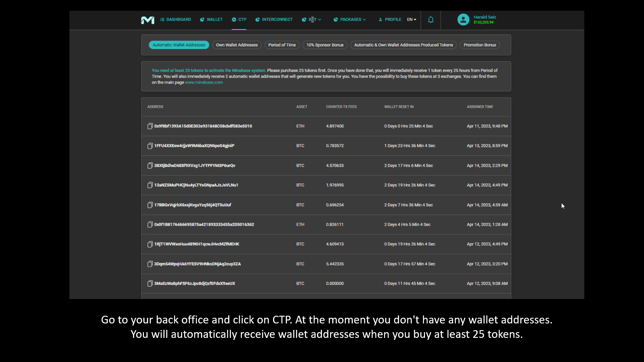Select the counted fee value 0.783572
This screenshot has height=362, width=644.
tap(335, 146)
